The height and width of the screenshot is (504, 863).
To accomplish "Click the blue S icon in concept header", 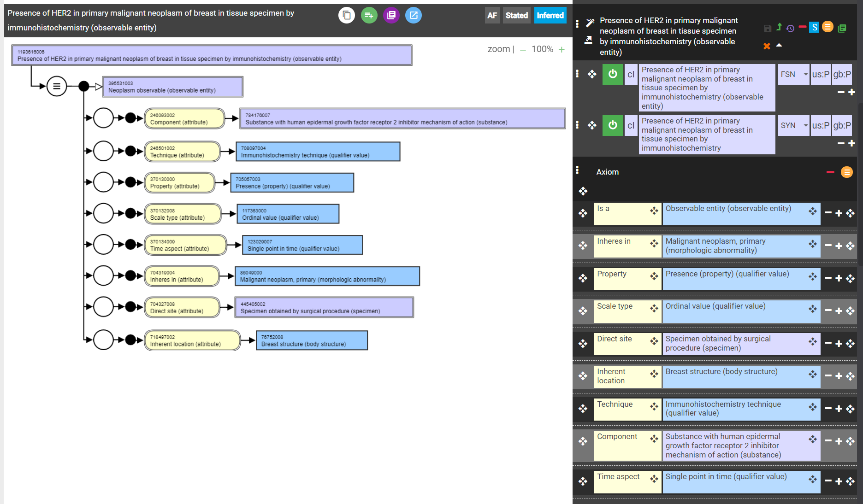I will pos(815,27).
